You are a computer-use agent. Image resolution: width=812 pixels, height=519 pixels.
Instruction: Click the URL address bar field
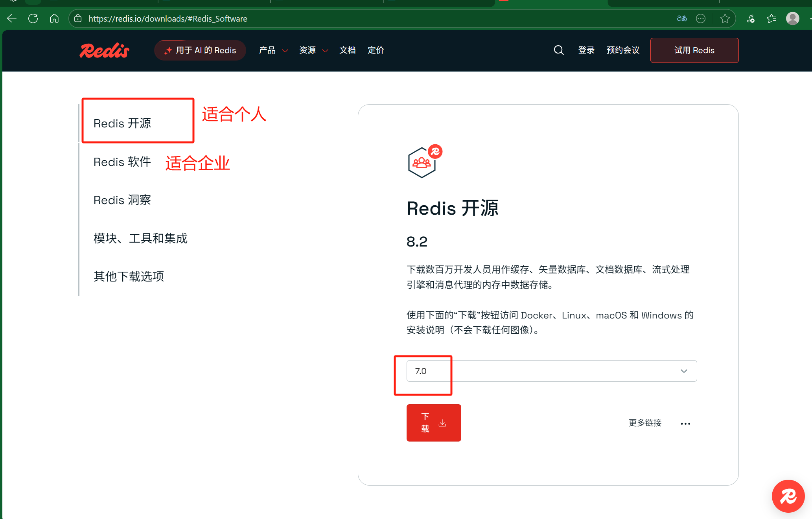tap(354, 18)
